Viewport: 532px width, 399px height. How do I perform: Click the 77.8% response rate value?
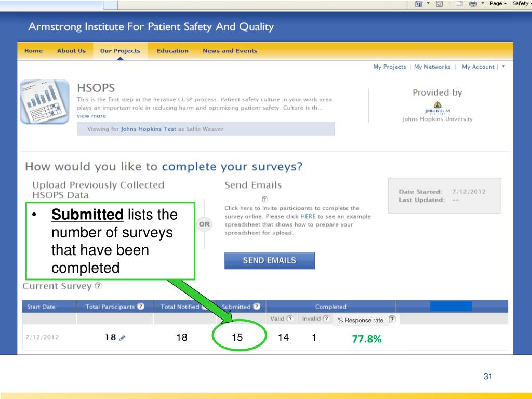[x=367, y=339]
